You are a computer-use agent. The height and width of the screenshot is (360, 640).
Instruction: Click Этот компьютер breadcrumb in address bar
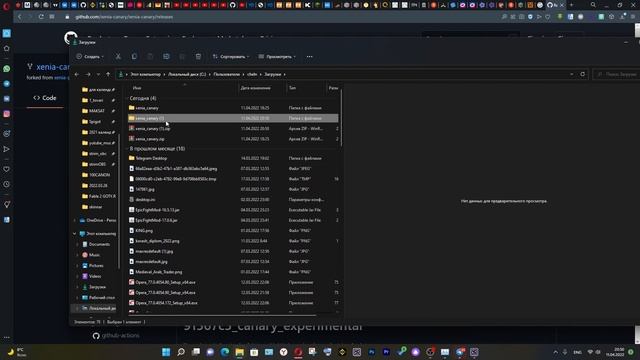point(145,74)
